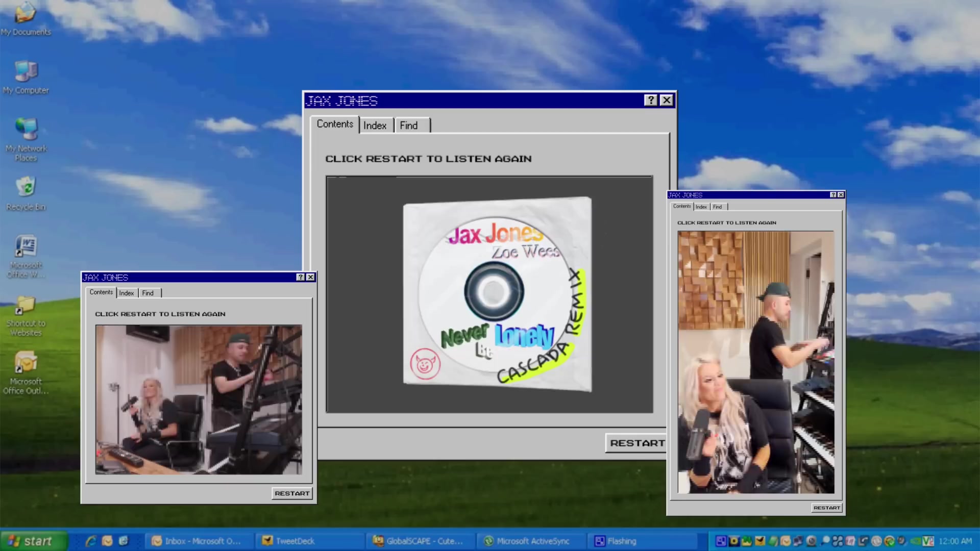This screenshot has width=980, height=551.
Task: Click the blue four-dot tray icon
Action: pos(838,541)
